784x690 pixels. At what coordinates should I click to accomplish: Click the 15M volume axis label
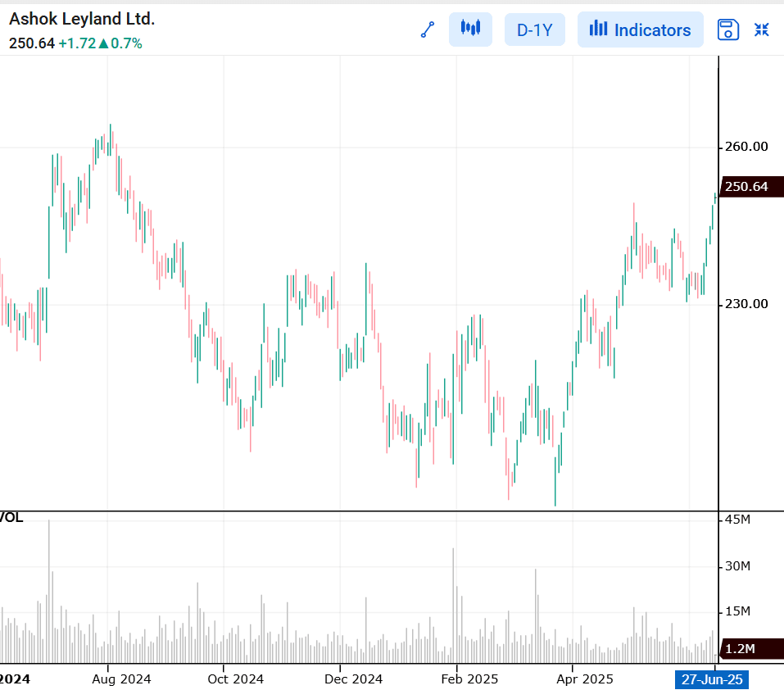[x=737, y=611]
